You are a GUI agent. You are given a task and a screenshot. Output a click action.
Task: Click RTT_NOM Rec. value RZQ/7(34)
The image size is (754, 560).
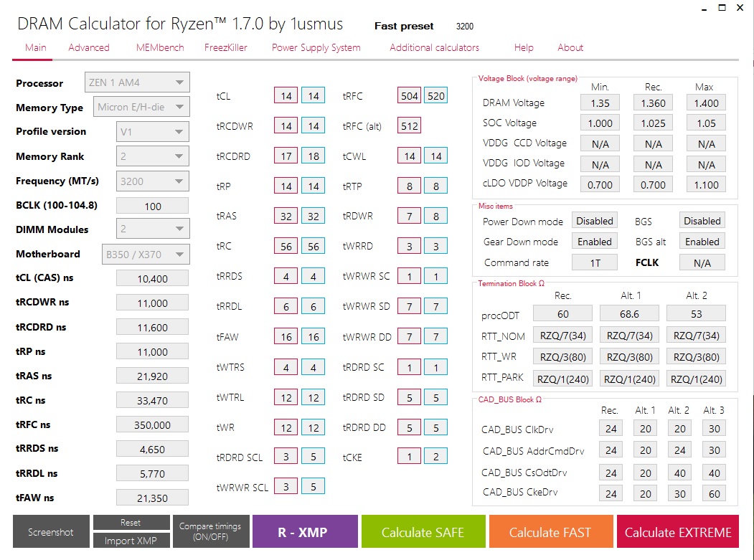point(562,336)
